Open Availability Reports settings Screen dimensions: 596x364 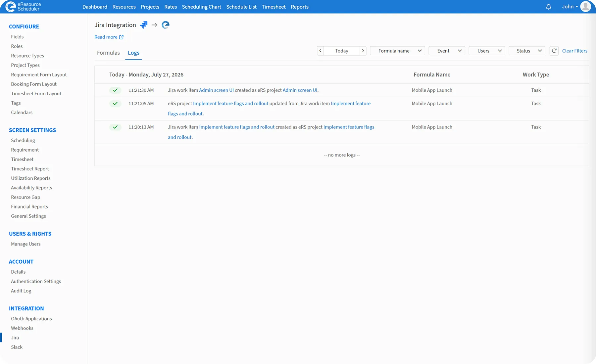click(x=31, y=188)
